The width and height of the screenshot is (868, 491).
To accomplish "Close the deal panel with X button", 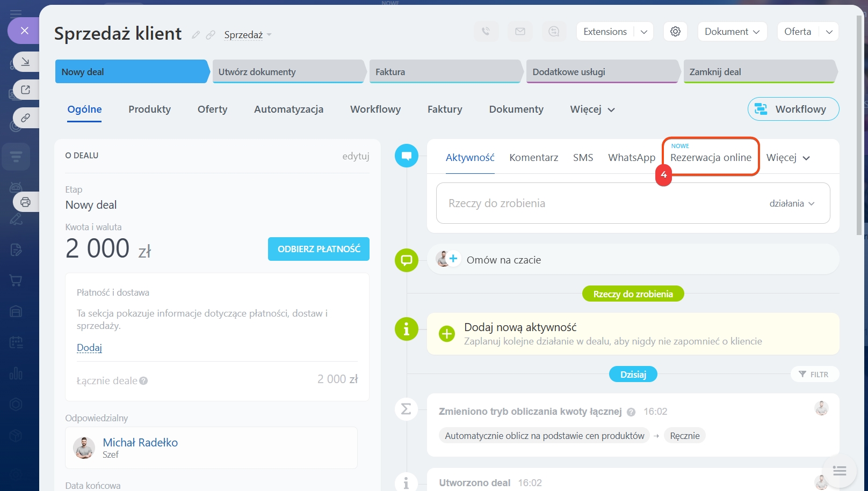I will tap(24, 31).
